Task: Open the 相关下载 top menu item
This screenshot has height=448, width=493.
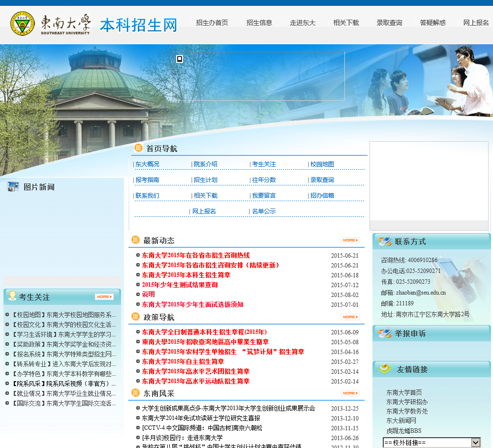Action: pos(346,23)
